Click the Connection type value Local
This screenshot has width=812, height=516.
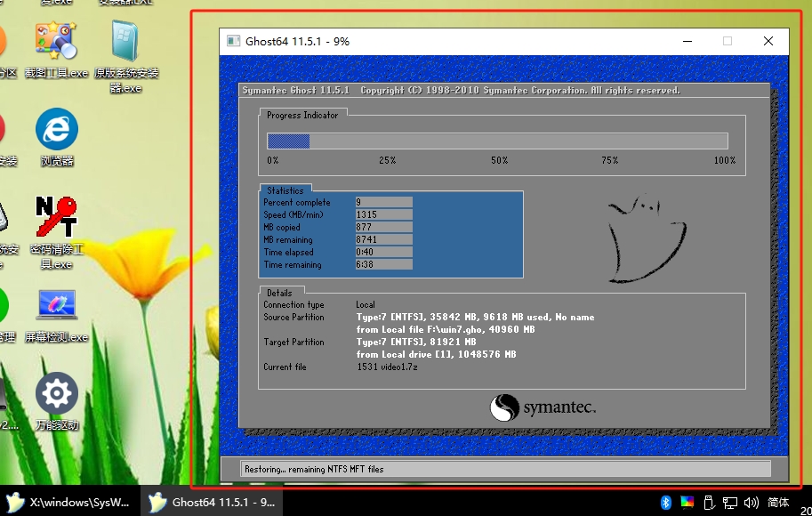[x=366, y=304]
